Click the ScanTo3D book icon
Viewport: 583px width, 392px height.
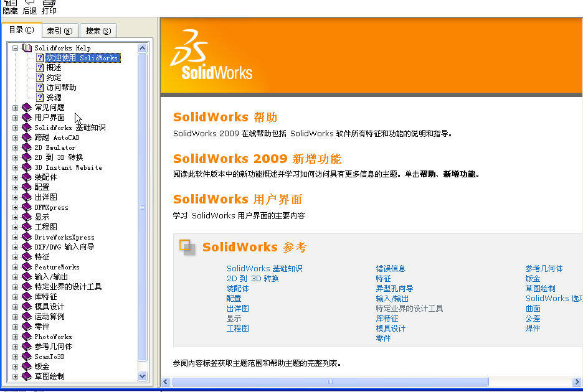tap(27, 357)
